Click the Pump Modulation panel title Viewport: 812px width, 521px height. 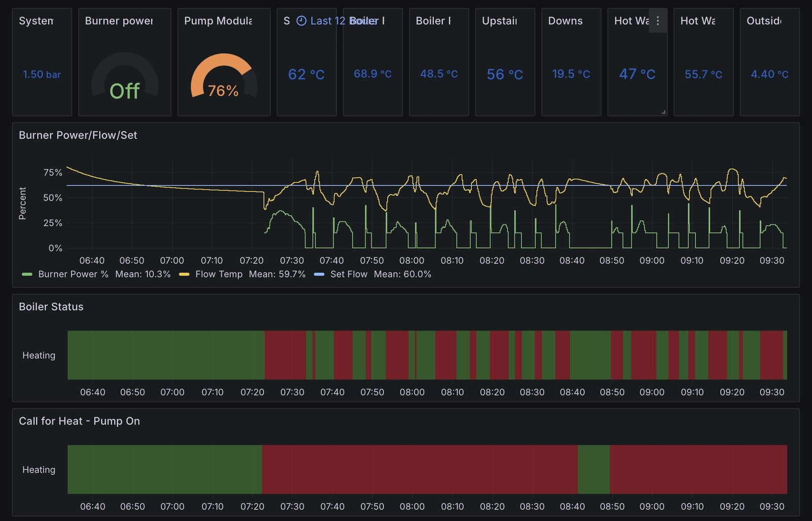tap(218, 21)
